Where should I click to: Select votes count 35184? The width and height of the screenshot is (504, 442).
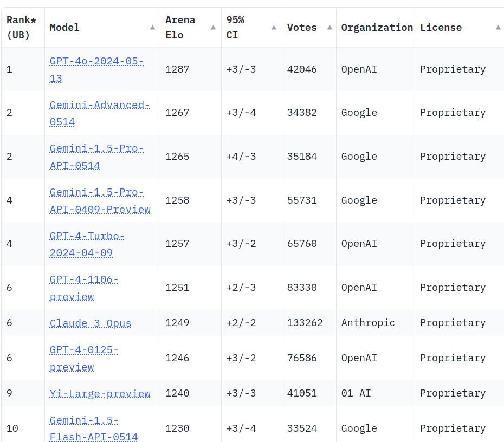[302, 157]
